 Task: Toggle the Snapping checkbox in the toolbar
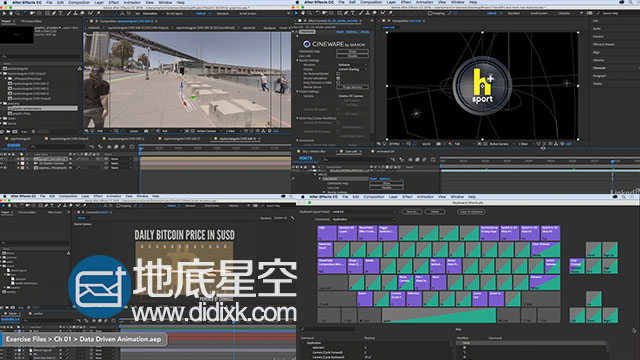coord(430,13)
